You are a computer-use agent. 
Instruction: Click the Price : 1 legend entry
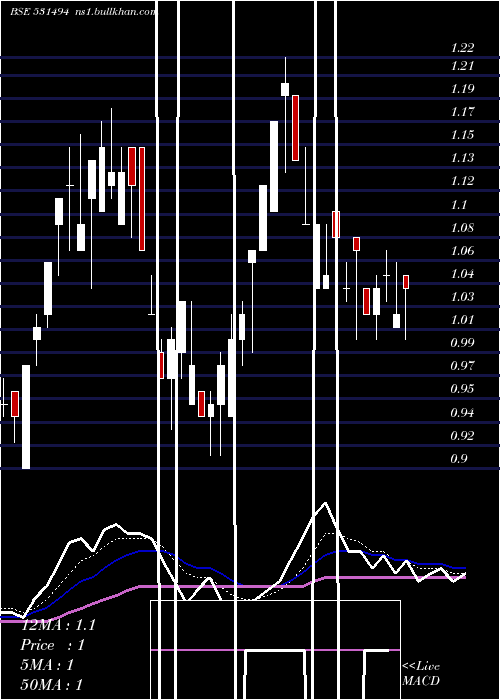(x=52, y=645)
